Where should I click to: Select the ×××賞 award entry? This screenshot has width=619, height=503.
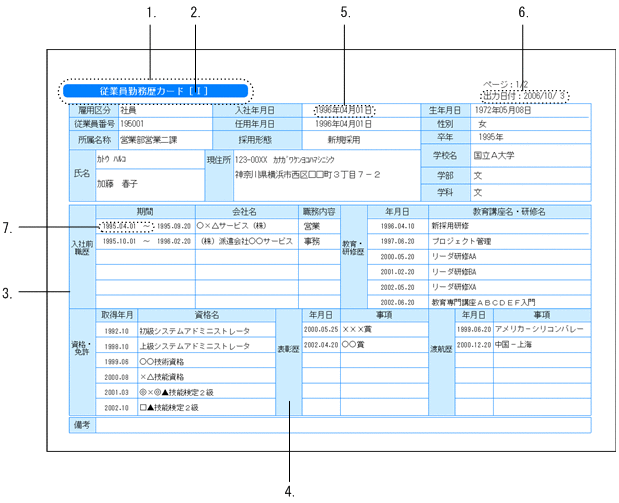(x=356, y=329)
